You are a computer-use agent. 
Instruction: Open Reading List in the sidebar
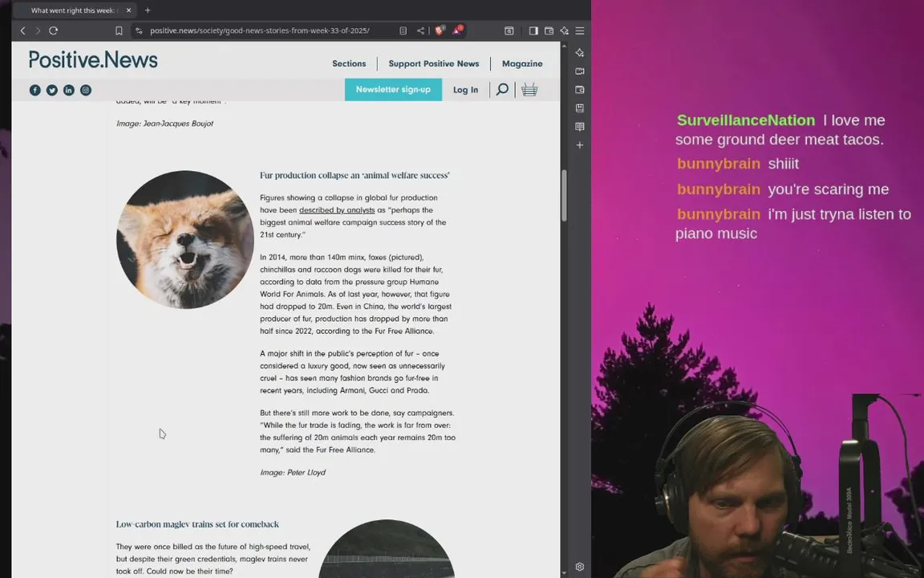pyautogui.click(x=580, y=127)
